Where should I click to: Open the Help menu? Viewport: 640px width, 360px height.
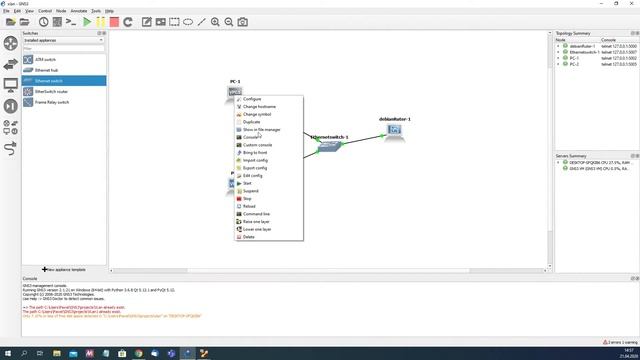(x=109, y=11)
